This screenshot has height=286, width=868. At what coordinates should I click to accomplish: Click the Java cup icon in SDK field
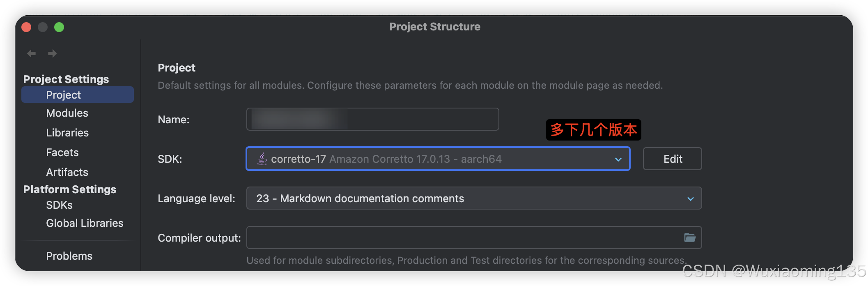click(261, 159)
